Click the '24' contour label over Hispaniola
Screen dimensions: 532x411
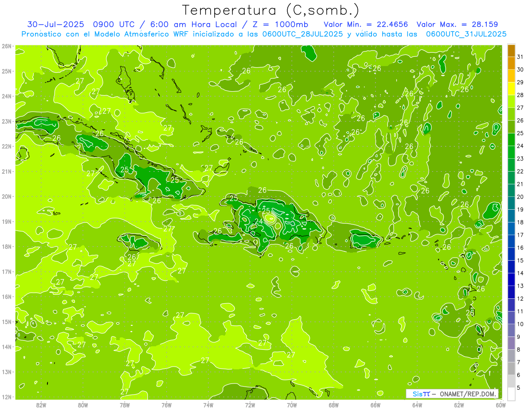(x=259, y=221)
